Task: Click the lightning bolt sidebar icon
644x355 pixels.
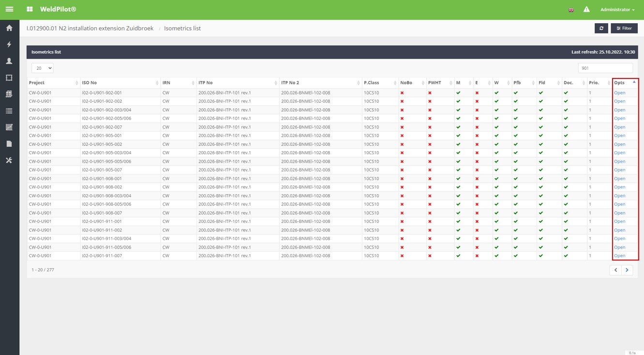Action: (x=9, y=45)
